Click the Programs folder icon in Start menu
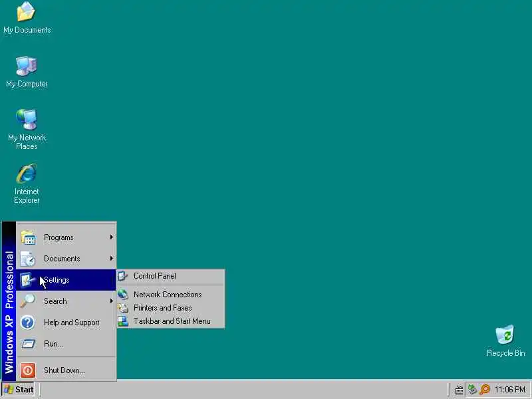532x399 pixels. 28,237
